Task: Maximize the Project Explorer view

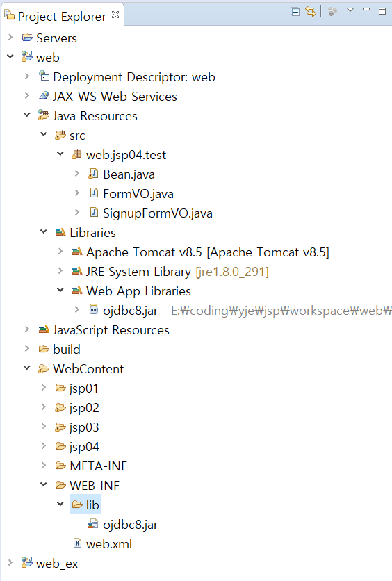Action: 382,10
